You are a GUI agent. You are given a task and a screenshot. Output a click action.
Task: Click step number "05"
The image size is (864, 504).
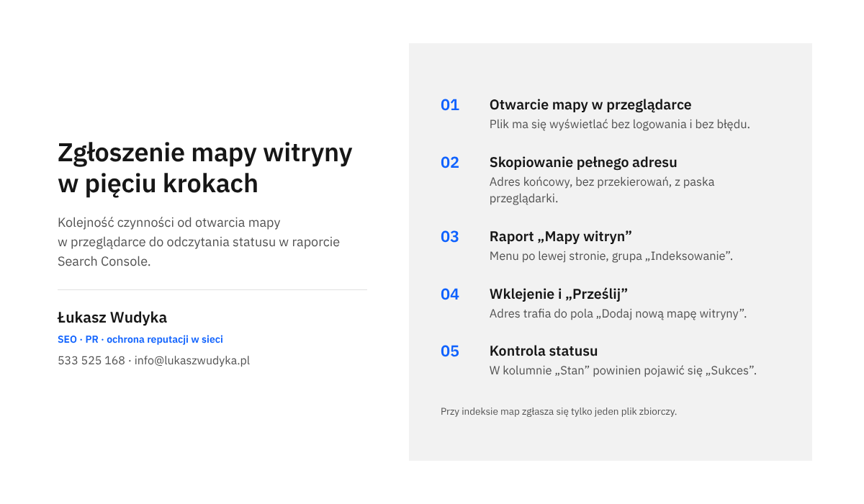tap(450, 351)
